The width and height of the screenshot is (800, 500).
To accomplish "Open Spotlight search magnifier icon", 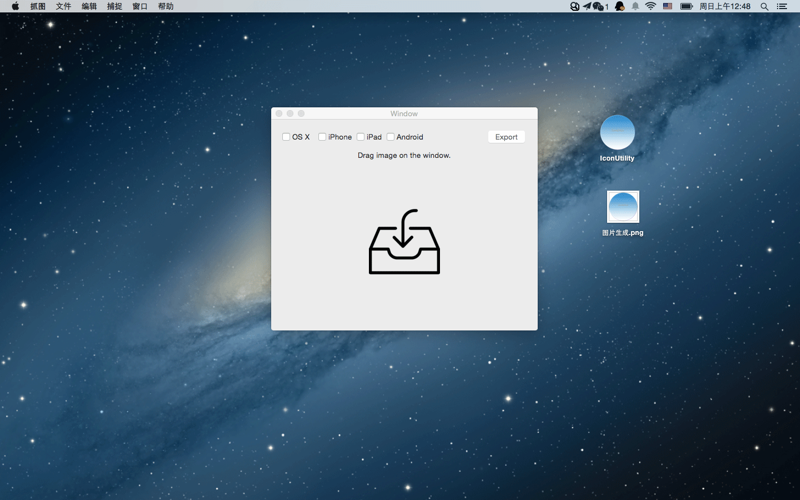I will click(764, 6).
